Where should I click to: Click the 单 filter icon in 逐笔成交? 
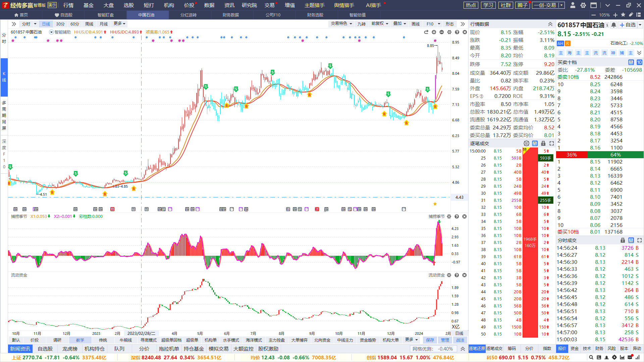click(x=526, y=143)
